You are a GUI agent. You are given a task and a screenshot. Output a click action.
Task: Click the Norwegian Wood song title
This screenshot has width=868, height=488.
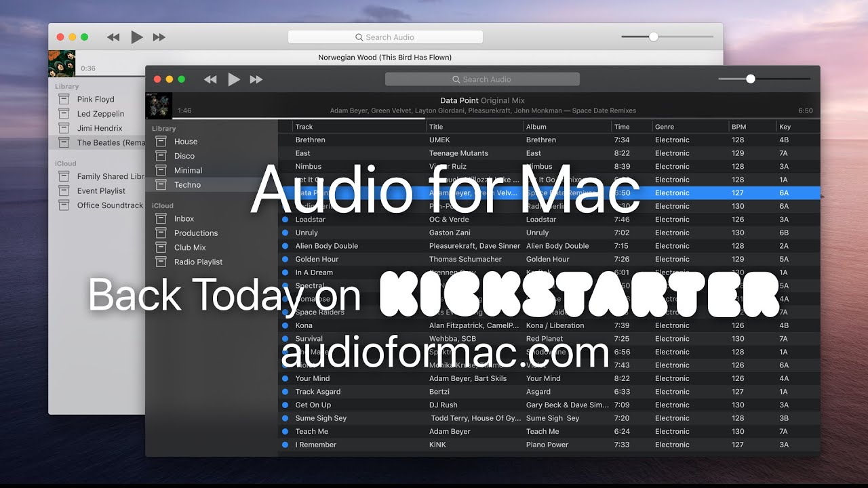385,58
